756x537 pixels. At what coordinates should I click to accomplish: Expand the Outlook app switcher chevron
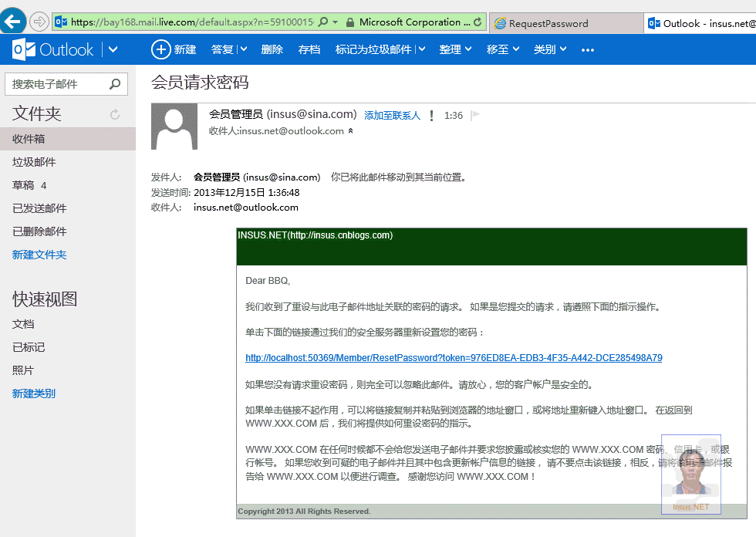tap(113, 49)
